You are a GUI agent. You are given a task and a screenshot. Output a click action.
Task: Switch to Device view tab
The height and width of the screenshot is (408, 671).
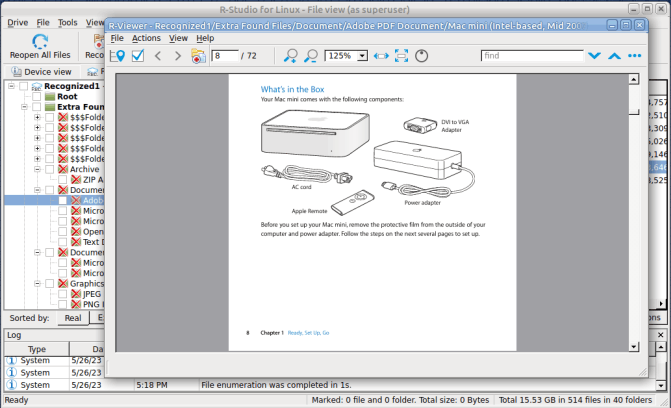pyautogui.click(x=41, y=71)
